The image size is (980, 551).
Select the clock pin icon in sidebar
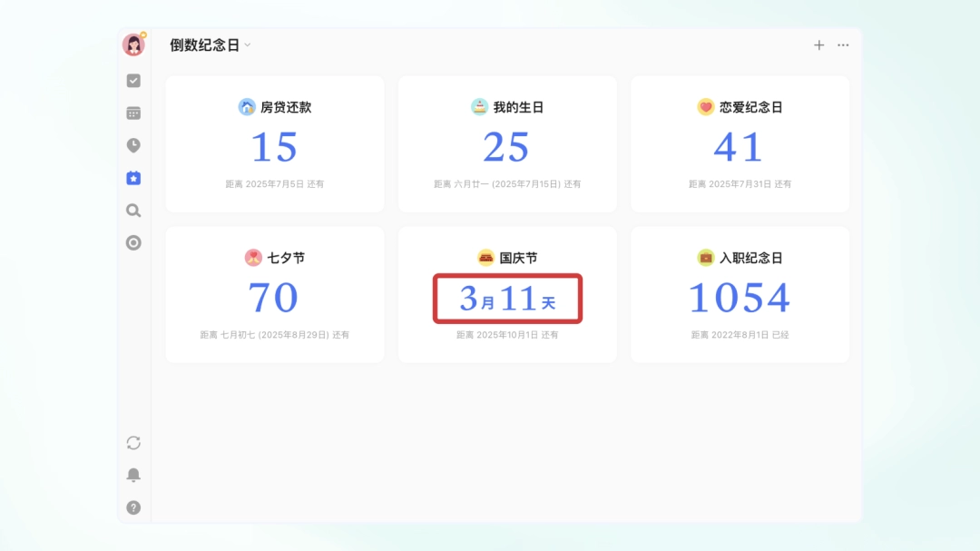(x=133, y=145)
